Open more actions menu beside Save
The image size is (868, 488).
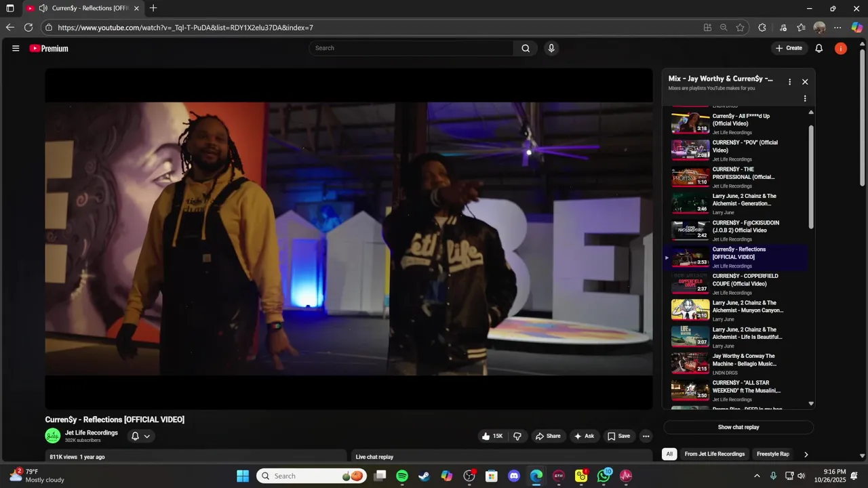[x=646, y=436]
